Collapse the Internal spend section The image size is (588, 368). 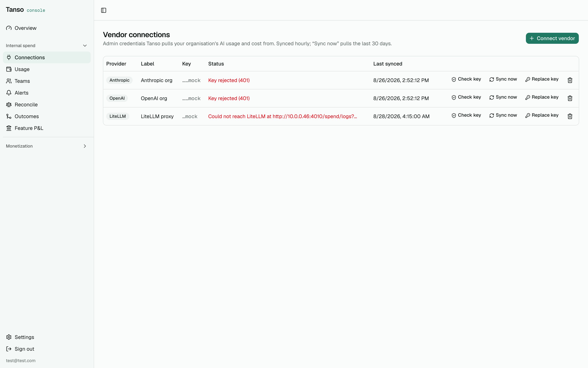coord(47,45)
